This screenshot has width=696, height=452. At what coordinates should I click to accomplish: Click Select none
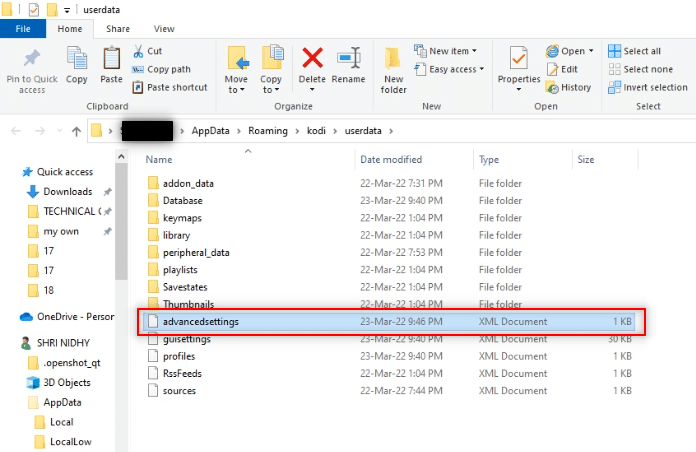pyautogui.click(x=641, y=69)
